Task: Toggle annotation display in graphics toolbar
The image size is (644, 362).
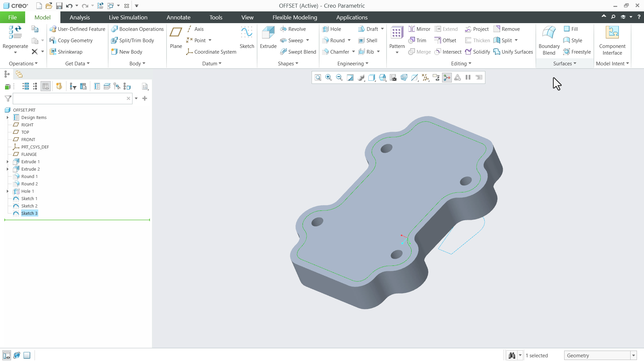Action: [x=436, y=77]
